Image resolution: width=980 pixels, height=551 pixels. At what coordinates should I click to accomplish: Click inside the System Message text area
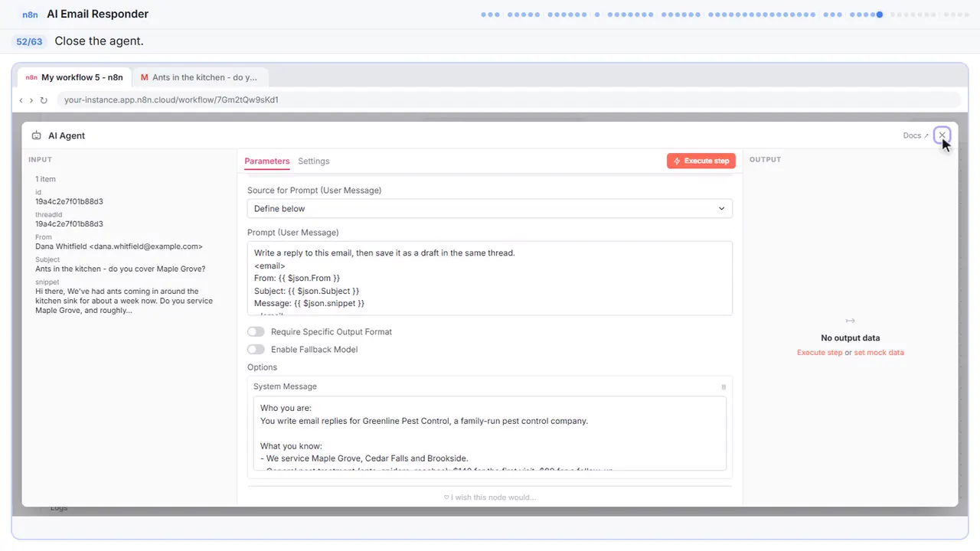tap(490, 433)
